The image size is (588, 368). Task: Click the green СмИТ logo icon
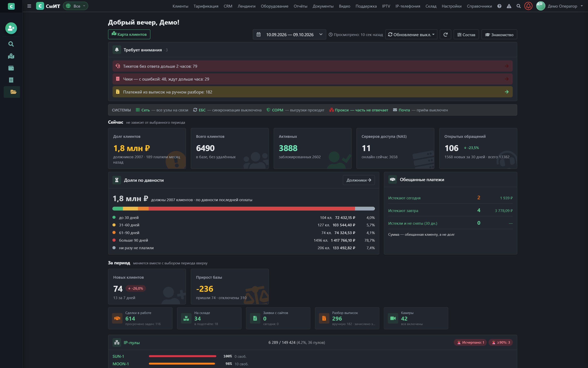click(x=40, y=6)
